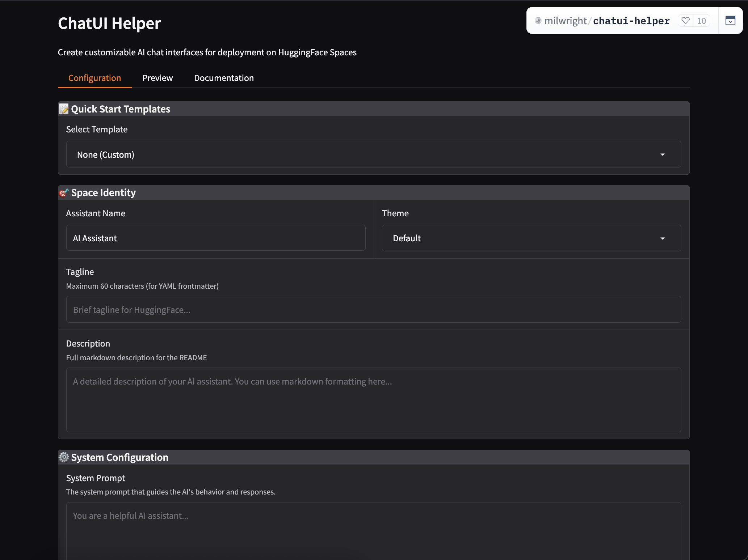Click the chevron arrow on the Theme selector
The width and height of the screenshot is (748, 560).
pos(663,238)
